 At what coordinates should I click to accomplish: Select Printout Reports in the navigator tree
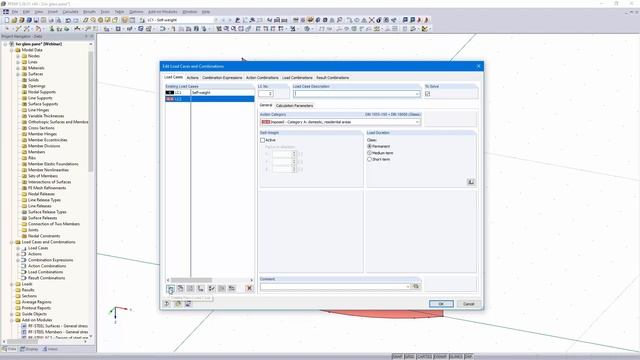36,308
